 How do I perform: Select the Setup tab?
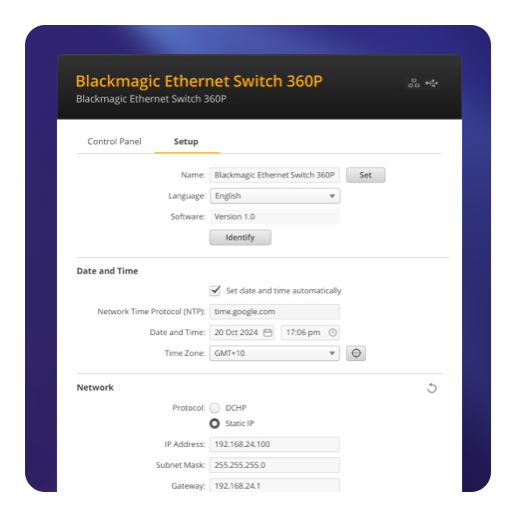186,142
